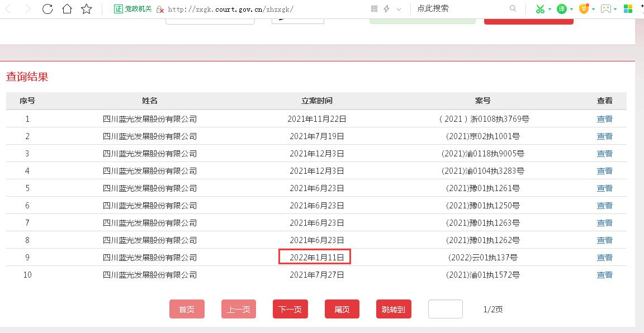The width and height of the screenshot is (644, 333).
Task: Click the highlighted date 2022年1月11日
Action: (315, 257)
